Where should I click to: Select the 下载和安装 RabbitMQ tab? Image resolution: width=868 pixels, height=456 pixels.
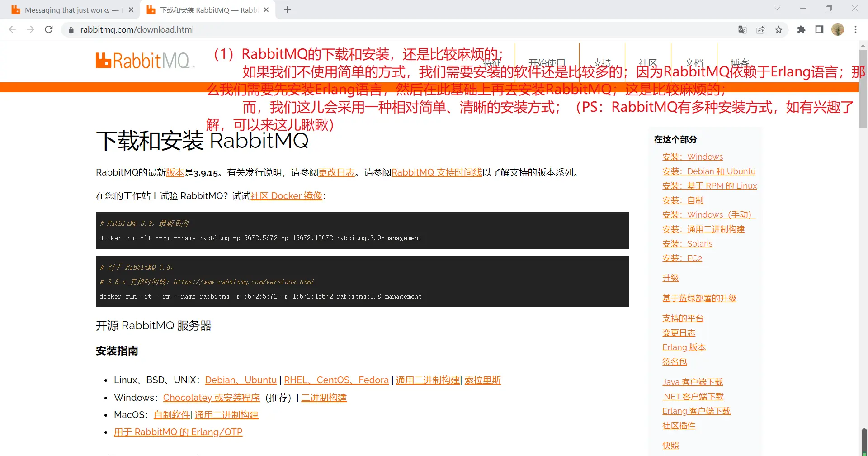[x=208, y=10]
